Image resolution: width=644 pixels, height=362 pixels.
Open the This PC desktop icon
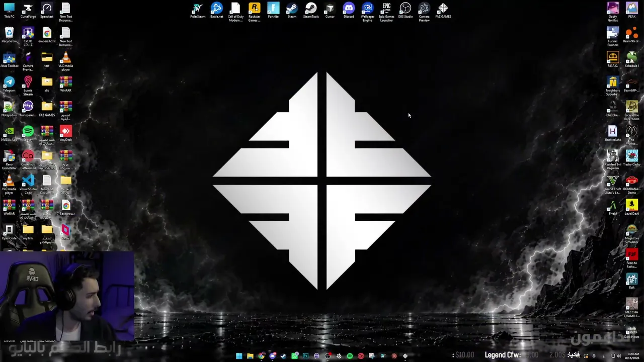[9, 11]
